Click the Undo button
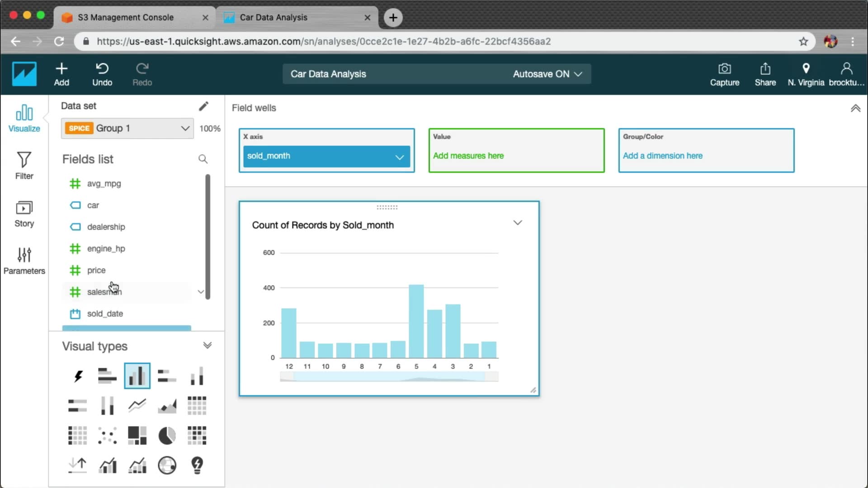Screen dimensions: 868x488 [x=102, y=74]
